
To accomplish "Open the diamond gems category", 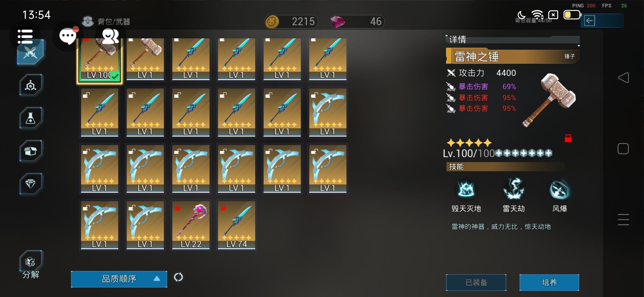I will pos(31,184).
